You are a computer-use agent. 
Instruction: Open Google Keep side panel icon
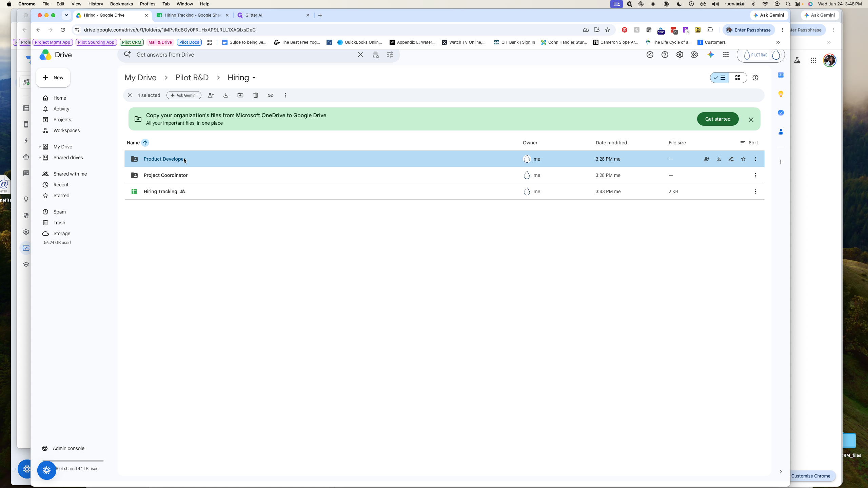click(x=781, y=94)
